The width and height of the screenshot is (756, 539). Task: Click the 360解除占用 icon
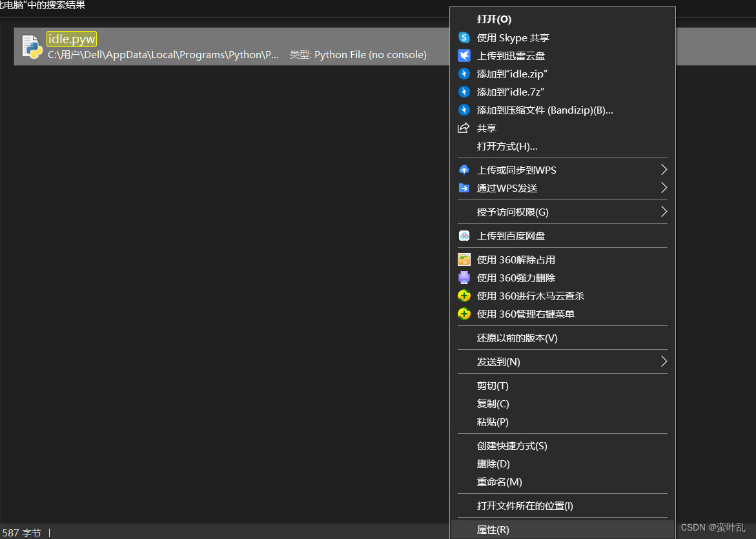464,259
